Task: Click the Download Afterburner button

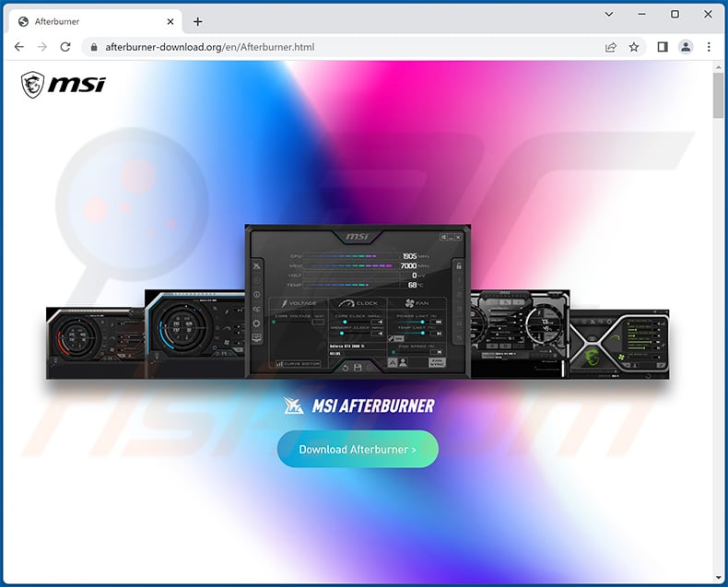Action: pos(358,449)
